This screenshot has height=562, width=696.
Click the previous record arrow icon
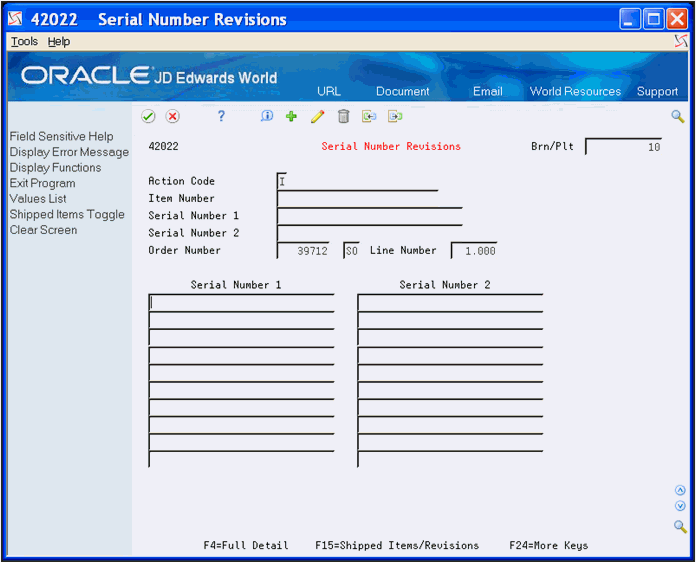pos(369,116)
